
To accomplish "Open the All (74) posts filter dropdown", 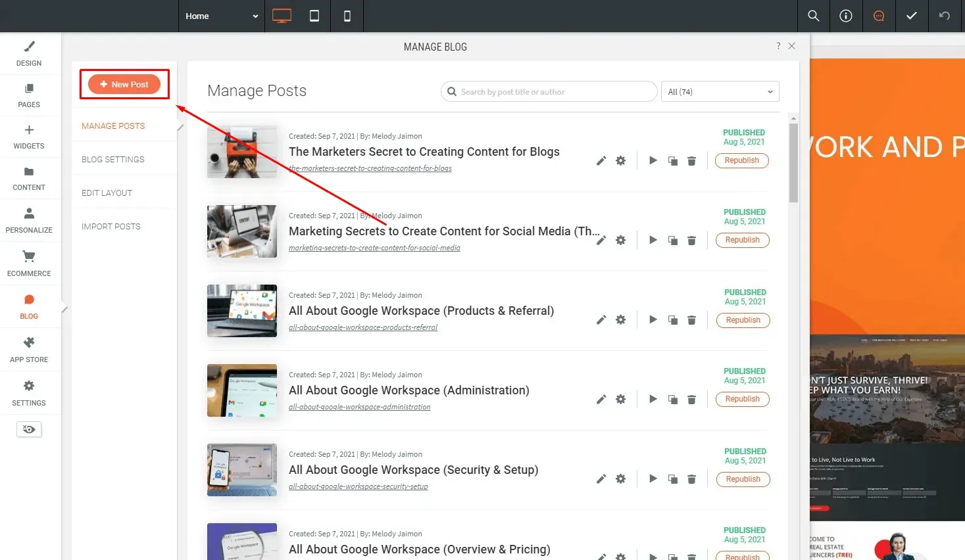I will (x=719, y=91).
